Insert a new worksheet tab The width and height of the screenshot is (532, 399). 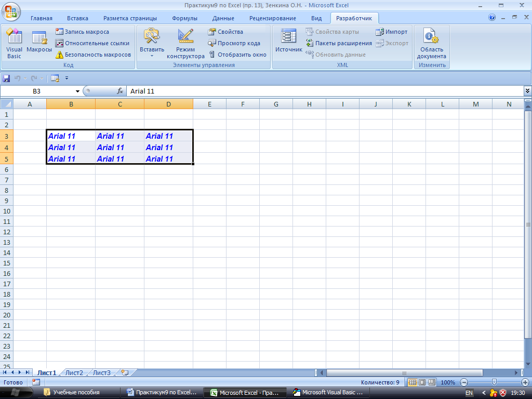coord(125,373)
